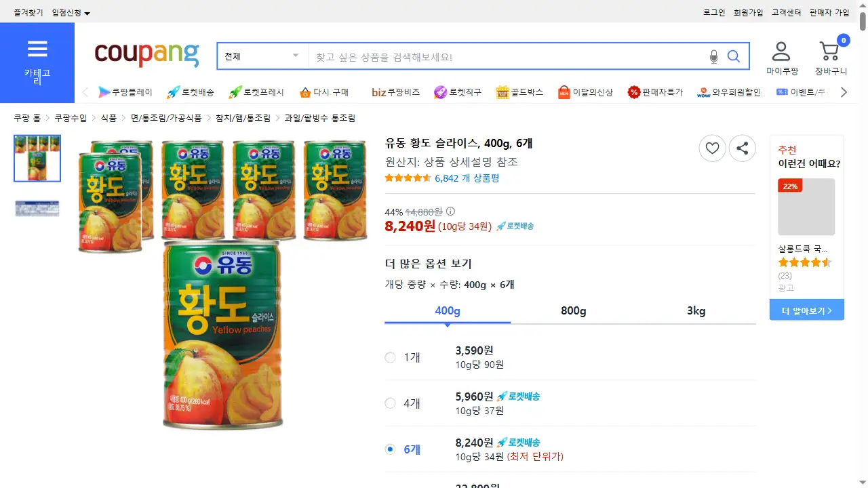Go to 쿠팡플레이 shortcut
This screenshot has width=868, height=488.
click(125, 92)
